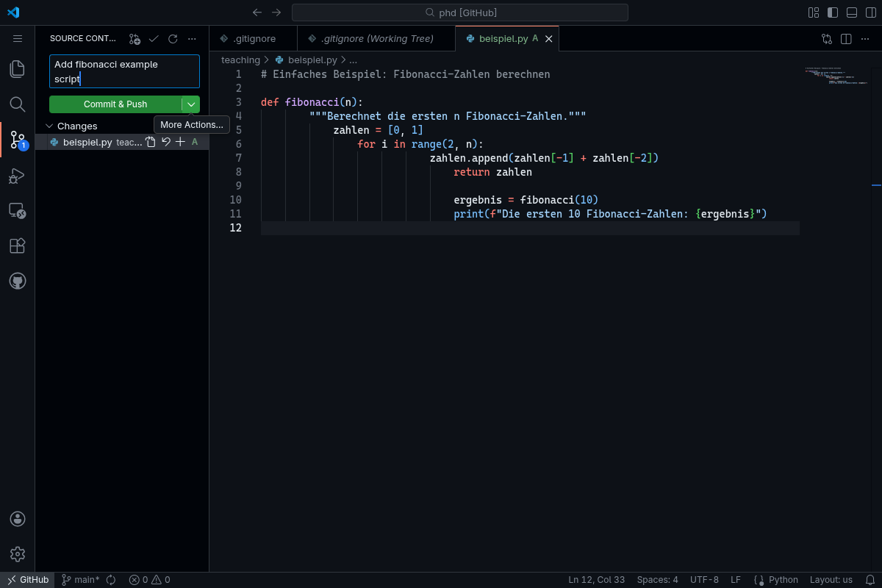Image resolution: width=882 pixels, height=588 pixels.
Task: Click 'def fibonacci(n):' code line
Action: [312, 102]
